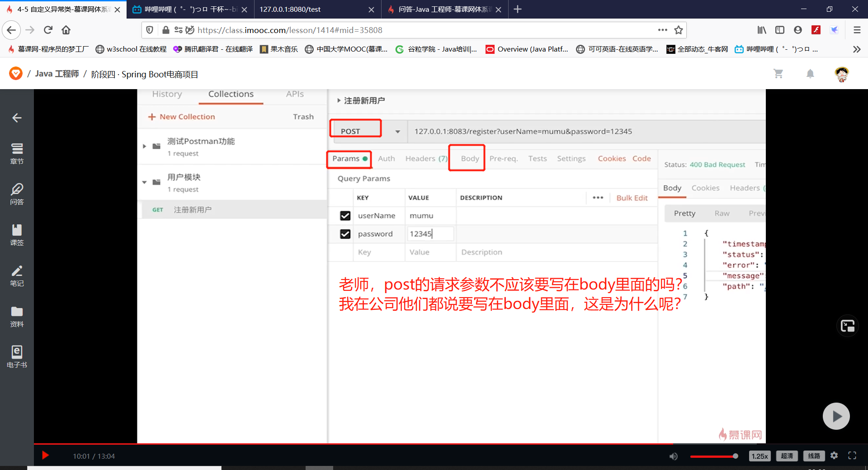868x470 pixels.
Task: Open the notifications bell
Action: click(810, 73)
